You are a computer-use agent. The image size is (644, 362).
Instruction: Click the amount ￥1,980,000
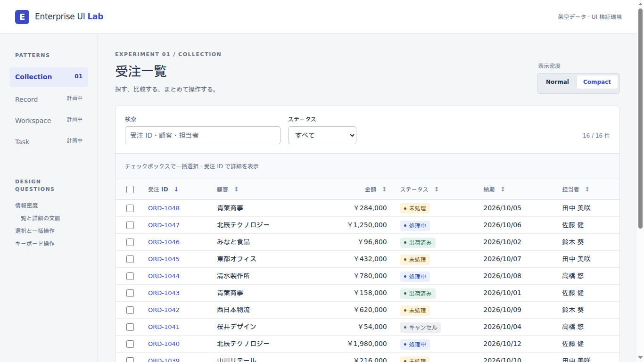pyautogui.click(x=367, y=344)
